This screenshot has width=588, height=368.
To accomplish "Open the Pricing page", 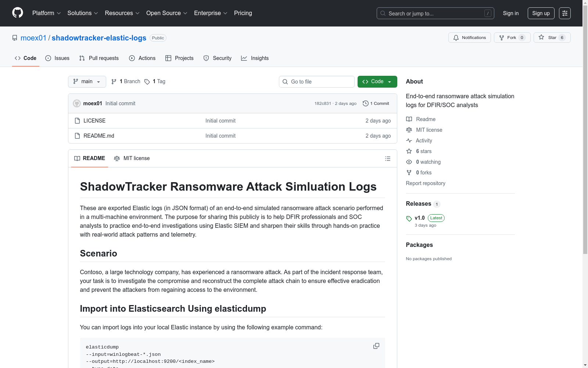I will [243, 13].
